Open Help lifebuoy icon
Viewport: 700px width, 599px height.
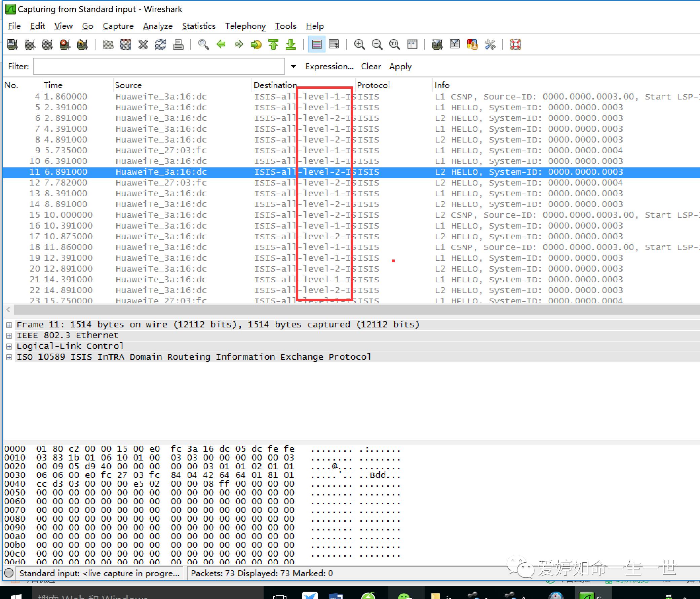point(515,44)
